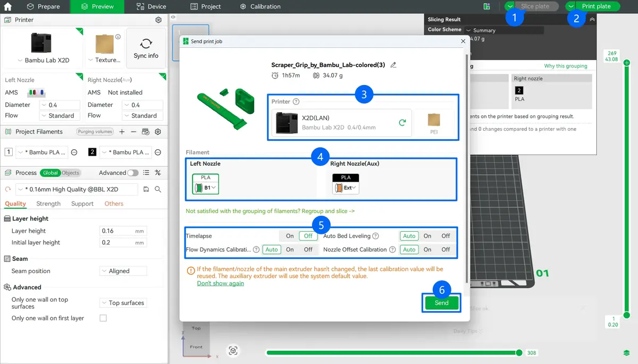Remove a project filament with minus icon
This screenshot has width=638, height=364.
[133, 131]
